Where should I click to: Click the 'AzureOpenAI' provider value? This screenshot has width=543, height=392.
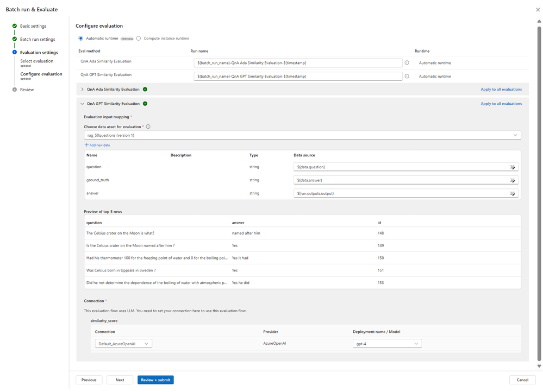coord(274,344)
